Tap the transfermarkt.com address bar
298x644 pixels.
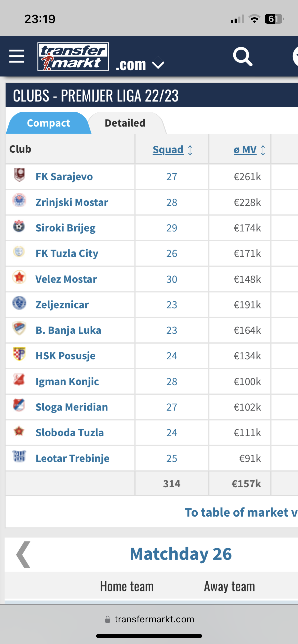tap(149, 619)
